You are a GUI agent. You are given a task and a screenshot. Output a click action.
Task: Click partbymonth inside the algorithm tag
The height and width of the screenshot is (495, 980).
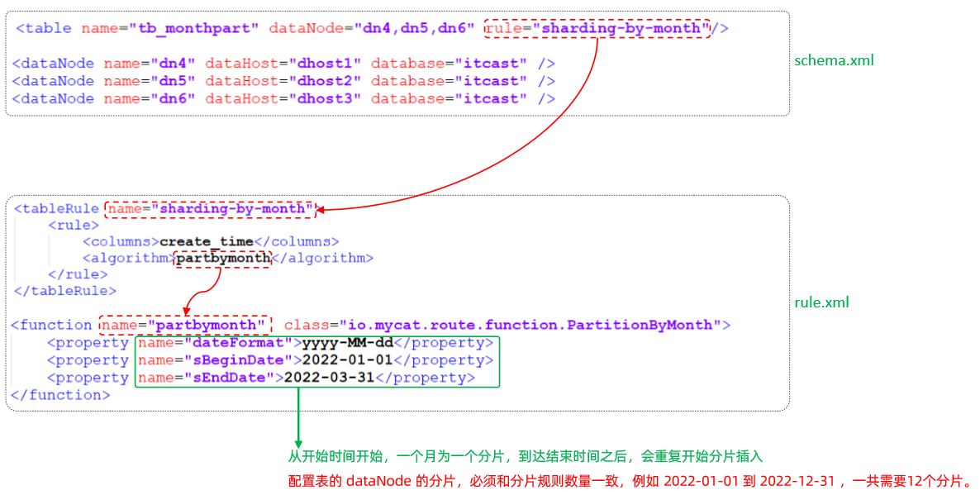point(223,258)
